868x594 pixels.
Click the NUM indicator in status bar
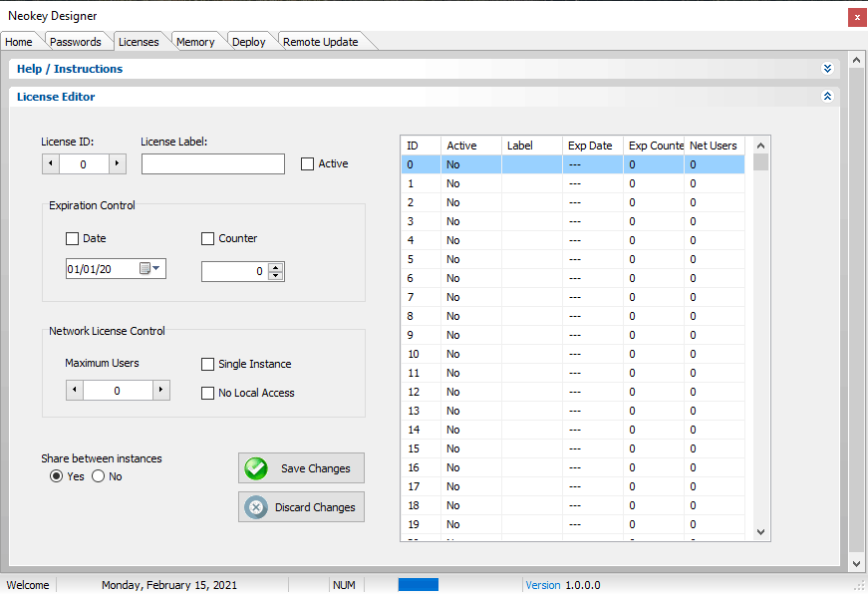pyautogui.click(x=344, y=585)
